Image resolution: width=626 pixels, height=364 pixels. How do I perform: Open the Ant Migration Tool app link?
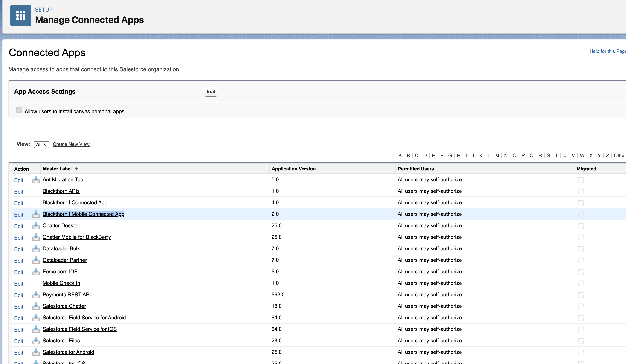(x=64, y=179)
